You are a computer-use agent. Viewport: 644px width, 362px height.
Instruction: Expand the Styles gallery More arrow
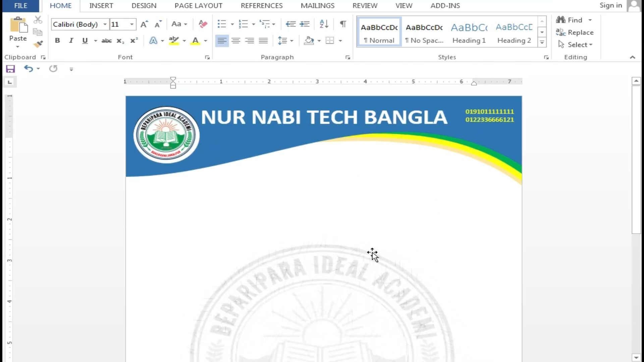(542, 42)
